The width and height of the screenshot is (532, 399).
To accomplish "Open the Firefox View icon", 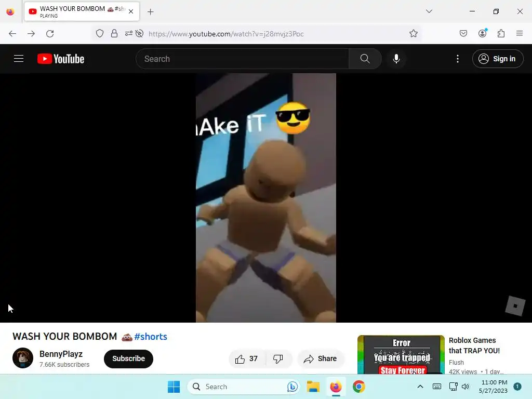I will [10, 12].
